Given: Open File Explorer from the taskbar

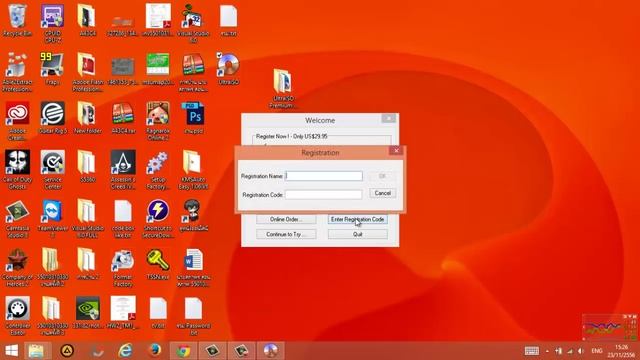Looking at the screenshot, I should coord(37,351).
